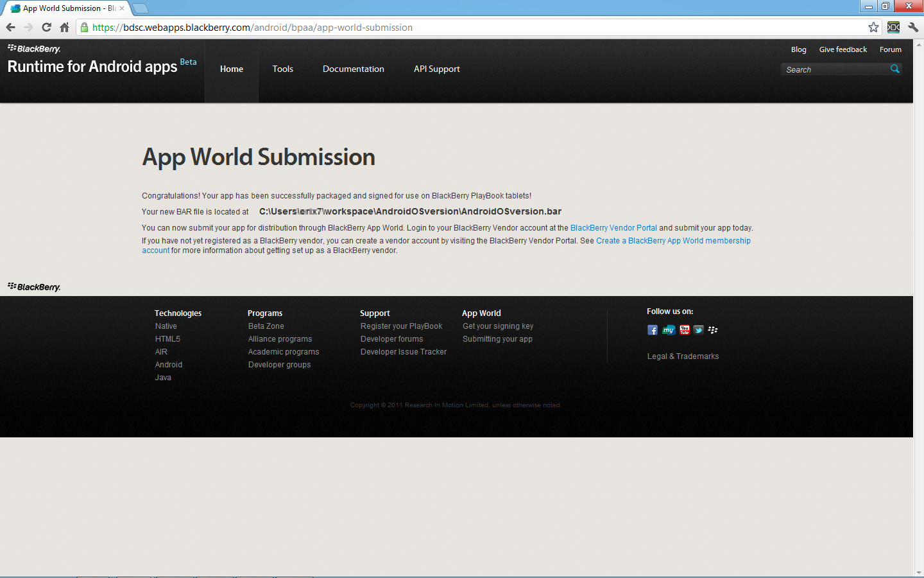Click the scrollbar up arrow
This screenshot has width=924, height=578.
pyautogui.click(x=918, y=44)
